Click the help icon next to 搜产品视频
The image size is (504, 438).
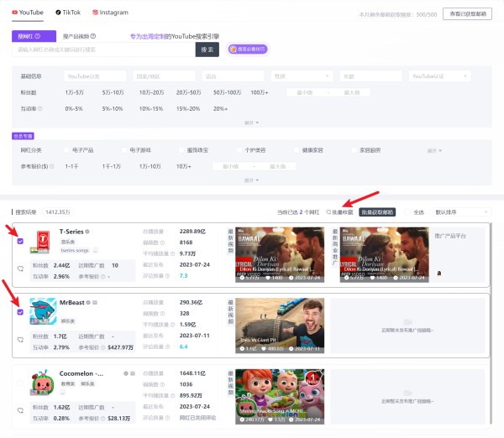(x=93, y=36)
